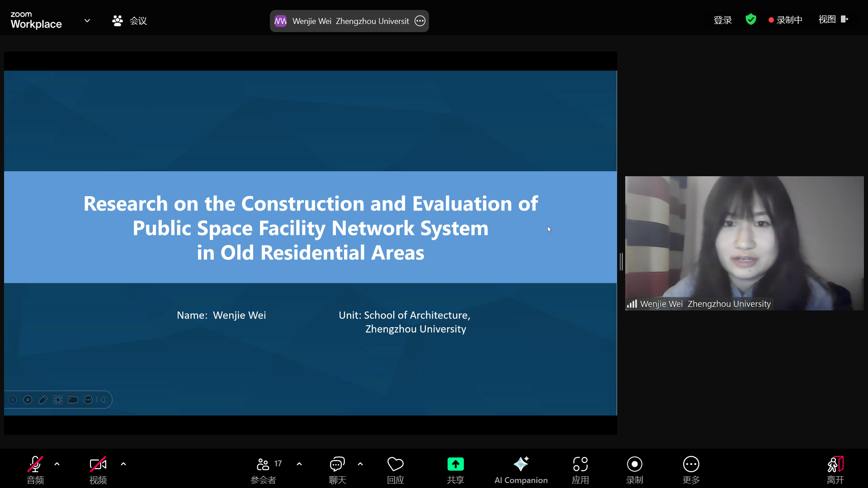Open sharer options ellipsis next to Wenjie Wei
Image resolution: width=868 pixels, height=488 pixels.
(x=420, y=21)
